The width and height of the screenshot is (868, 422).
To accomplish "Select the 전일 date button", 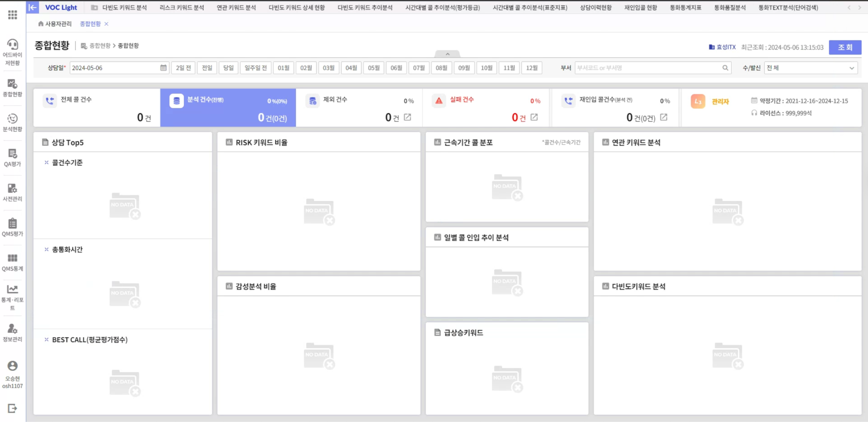I will coord(207,68).
